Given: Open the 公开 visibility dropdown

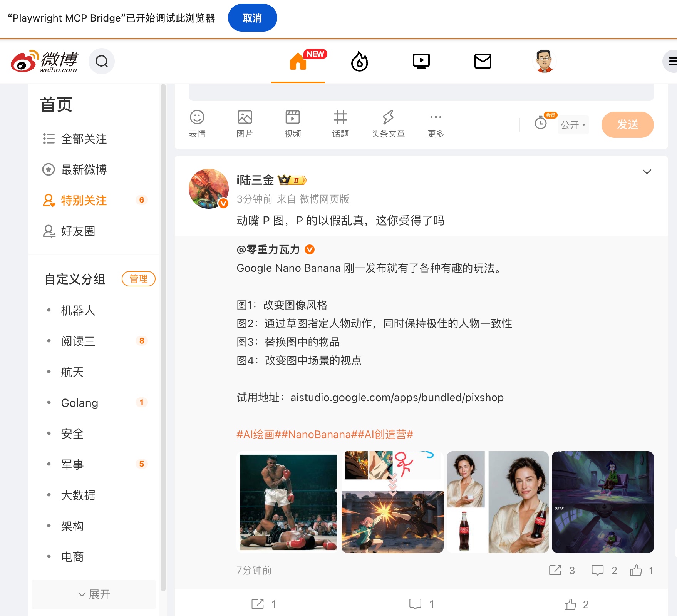Looking at the screenshot, I should pos(573,125).
